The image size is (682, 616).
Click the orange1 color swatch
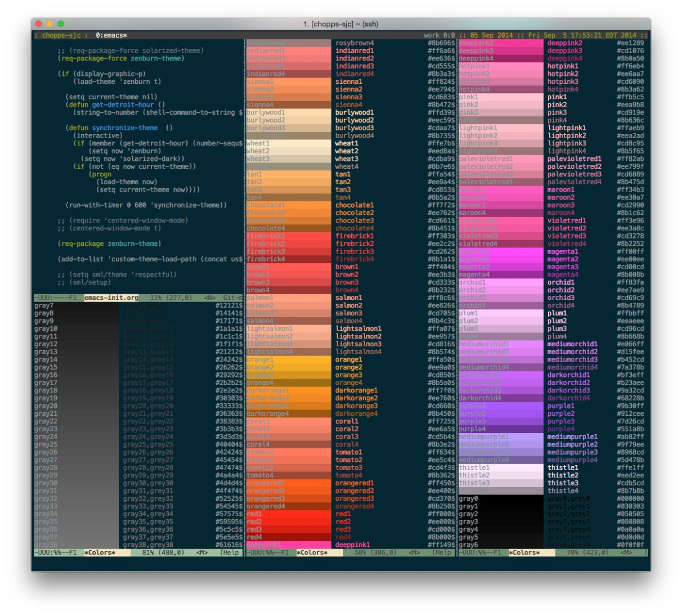pos(289,359)
